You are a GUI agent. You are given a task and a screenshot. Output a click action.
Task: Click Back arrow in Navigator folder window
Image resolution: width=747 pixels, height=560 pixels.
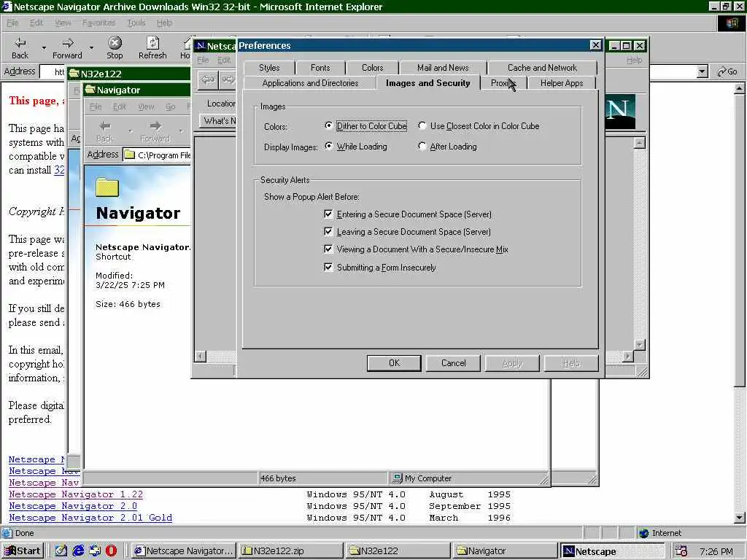click(x=105, y=126)
